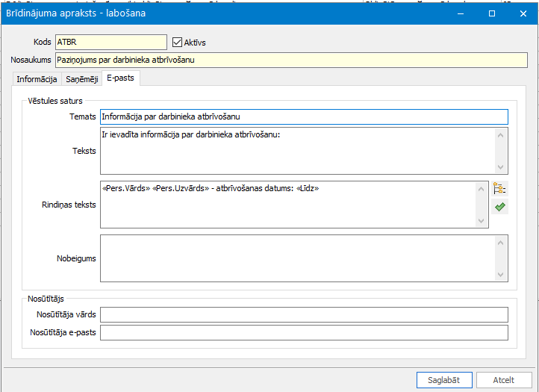This screenshot has width=539, height=392.
Task: Focus the Nosūtītāja vārds field
Action: click(x=303, y=314)
